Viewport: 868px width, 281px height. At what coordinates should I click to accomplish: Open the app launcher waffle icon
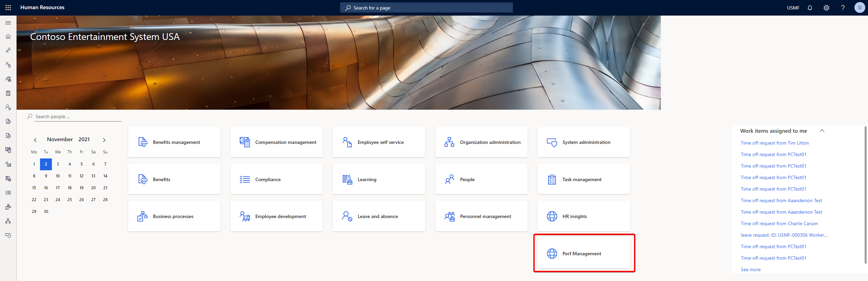click(x=8, y=7)
